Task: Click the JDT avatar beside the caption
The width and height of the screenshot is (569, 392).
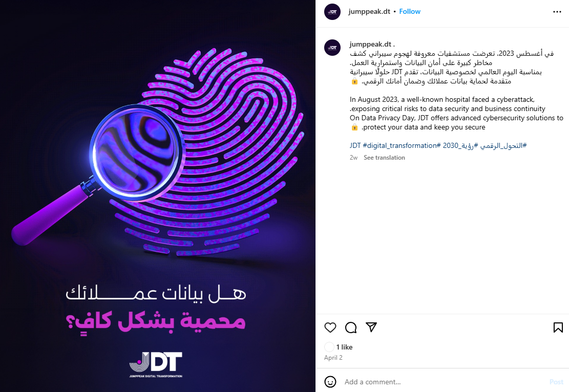Action: coord(332,48)
